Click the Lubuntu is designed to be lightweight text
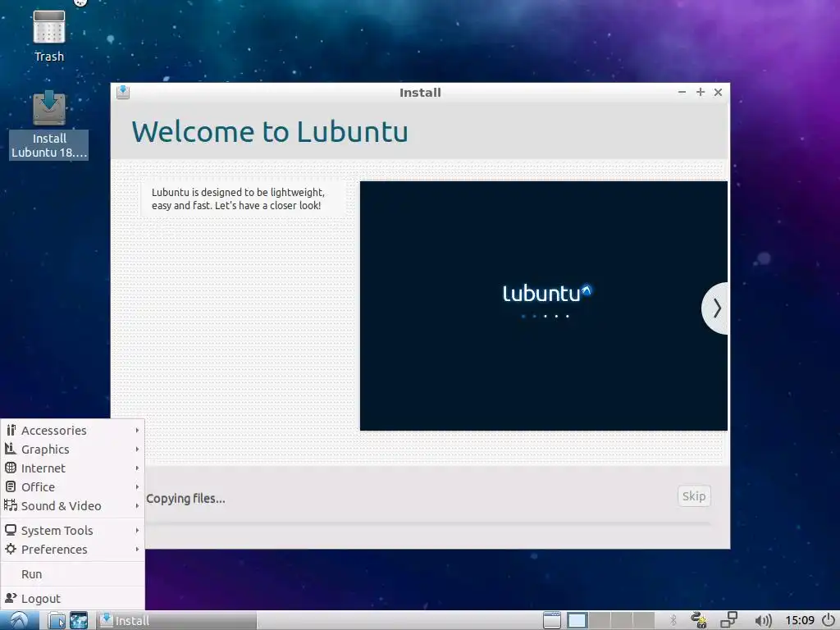Viewport: 840px width, 630px height. point(239,199)
